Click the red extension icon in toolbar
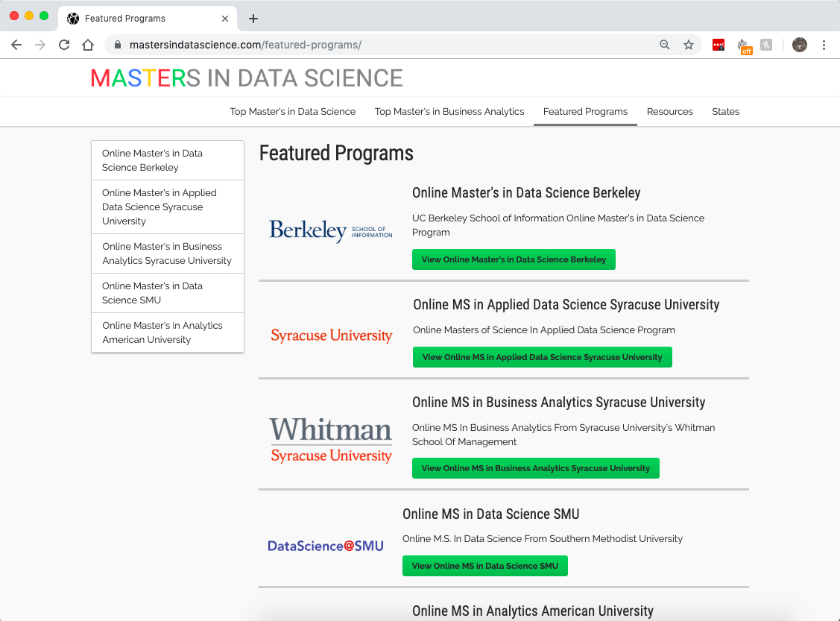 [719, 45]
